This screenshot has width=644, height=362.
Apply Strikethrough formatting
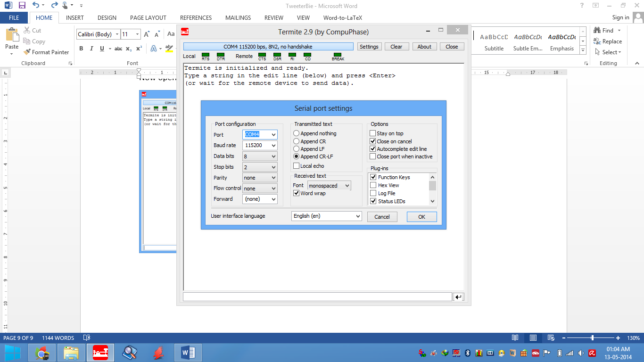pos(118,49)
